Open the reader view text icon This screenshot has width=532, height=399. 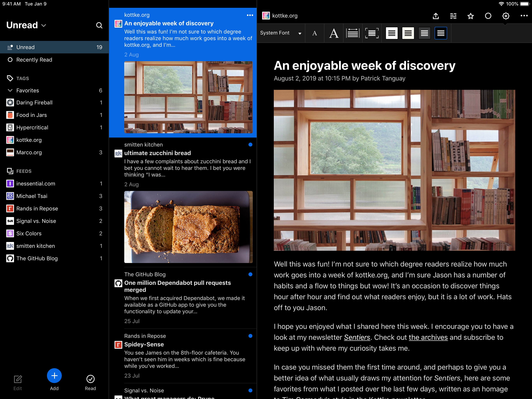[453, 16]
